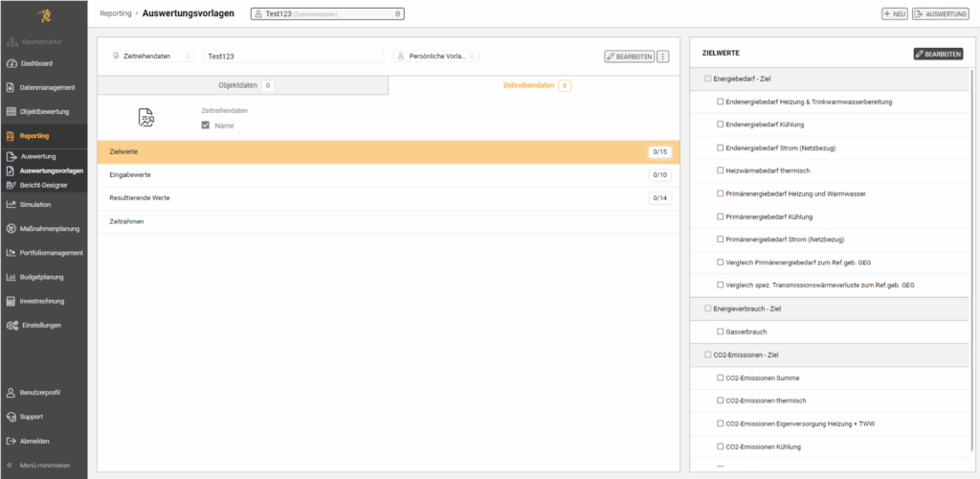Click the AUSWERTUNG button in the header
The image size is (980, 479).
(x=942, y=14)
